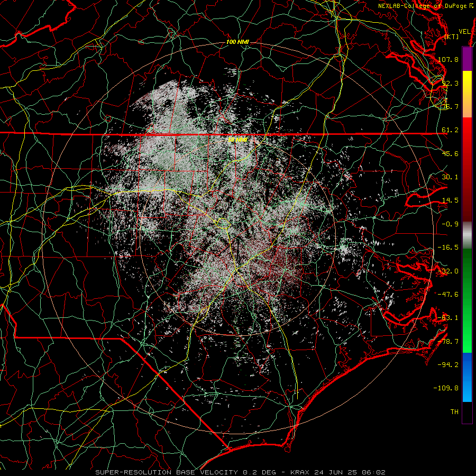The image size is (476, 476).
Task: Select the -32.0 velocity scale value
Action: pyautogui.click(x=448, y=271)
